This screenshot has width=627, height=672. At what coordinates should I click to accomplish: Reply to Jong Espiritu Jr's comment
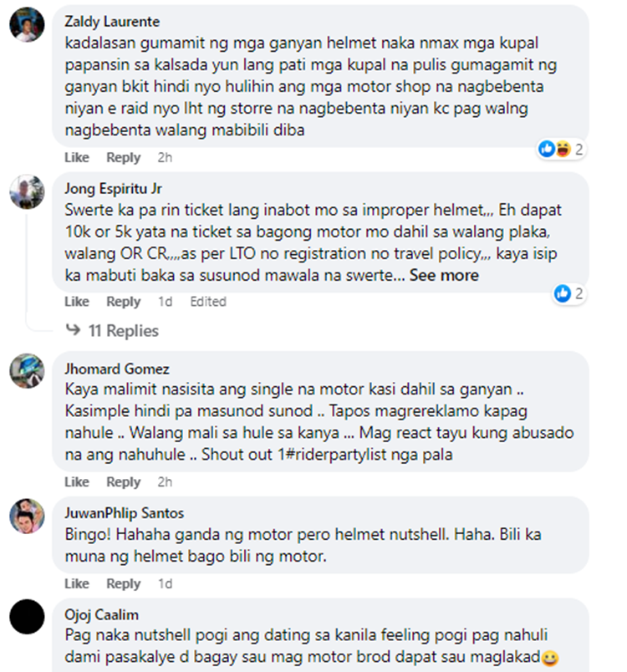point(124,301)
